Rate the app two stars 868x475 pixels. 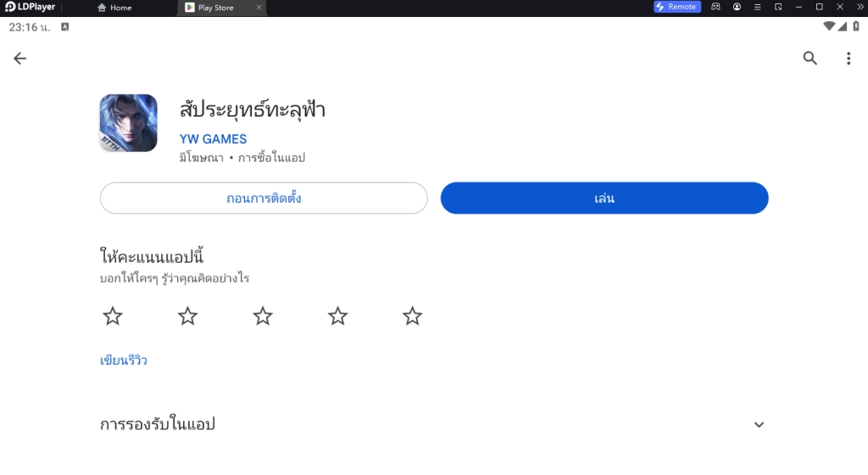(187, 316)
